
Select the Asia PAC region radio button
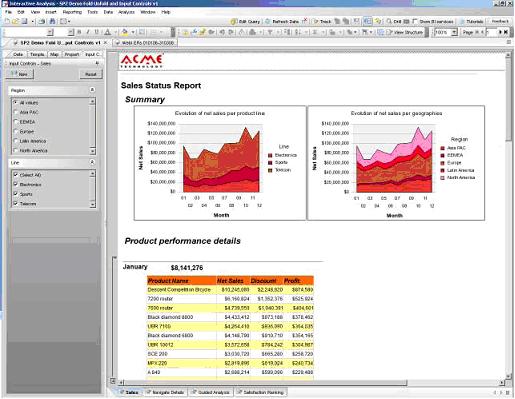point(15,112)
